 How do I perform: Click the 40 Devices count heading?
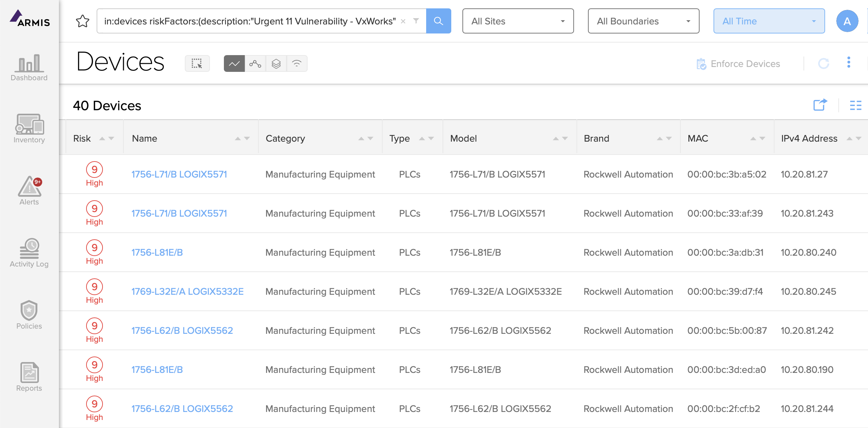pos(107,106)
